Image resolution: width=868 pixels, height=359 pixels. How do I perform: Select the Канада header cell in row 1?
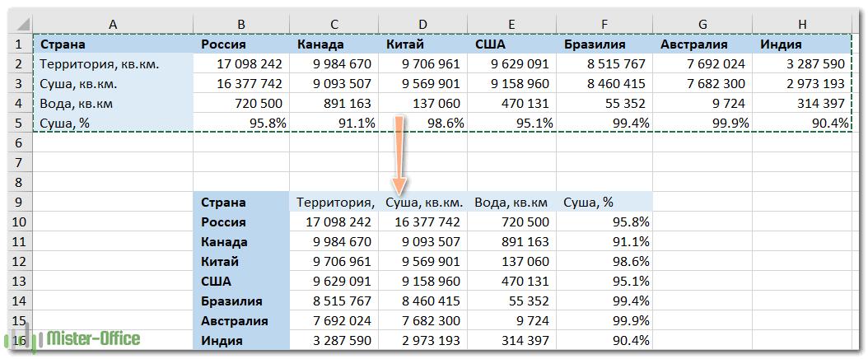point(335,44)
